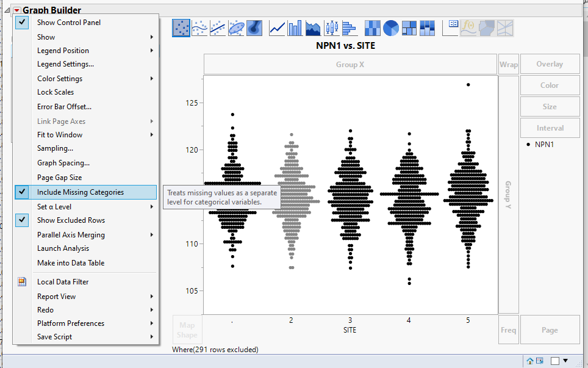
Task: Click the Group X drop zone
Action: point(350,65)
